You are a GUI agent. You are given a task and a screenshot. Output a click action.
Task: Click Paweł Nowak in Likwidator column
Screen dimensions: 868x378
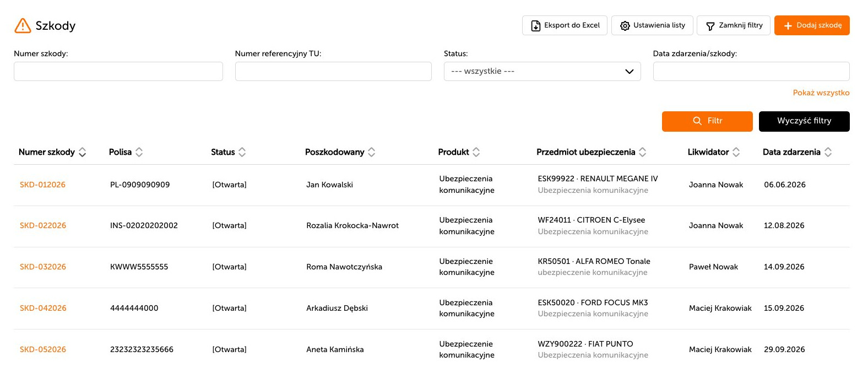713,267
